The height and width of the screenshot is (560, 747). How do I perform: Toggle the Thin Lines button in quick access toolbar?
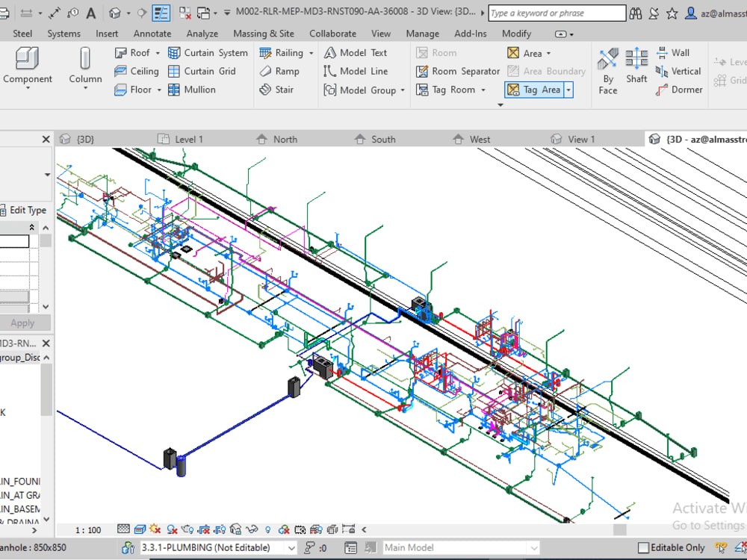click(x=161, y=13)
